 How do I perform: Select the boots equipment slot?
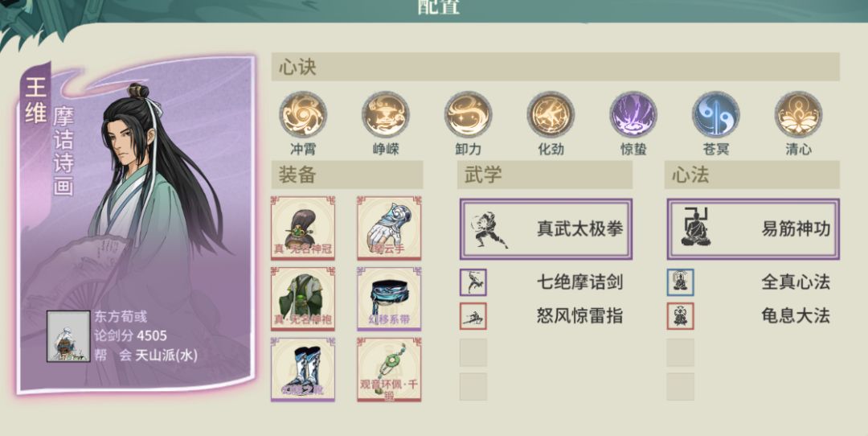pyautogui.click(x=303, y=369)
